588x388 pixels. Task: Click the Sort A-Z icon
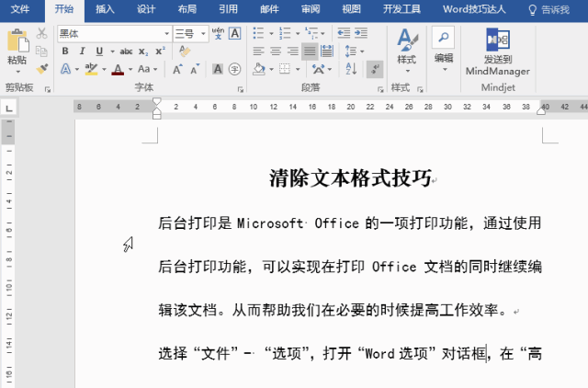[x=351, y=69]
